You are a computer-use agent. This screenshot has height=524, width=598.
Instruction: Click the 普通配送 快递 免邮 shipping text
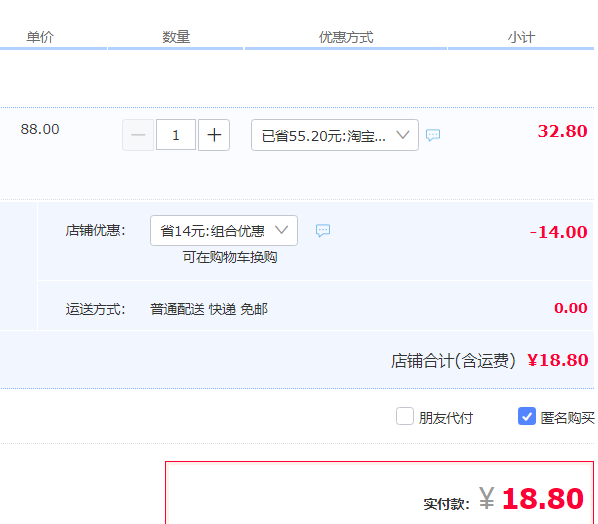(209, 309)
